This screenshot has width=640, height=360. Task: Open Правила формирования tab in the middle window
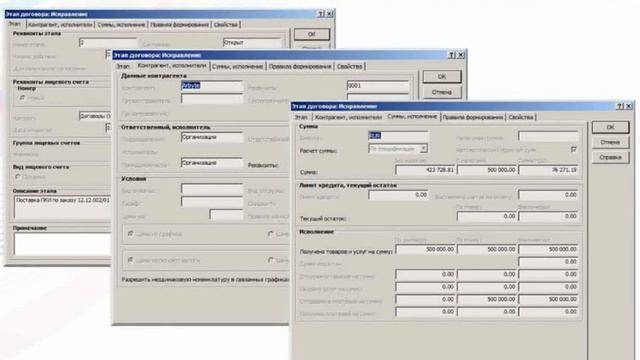tap(300, 66)
